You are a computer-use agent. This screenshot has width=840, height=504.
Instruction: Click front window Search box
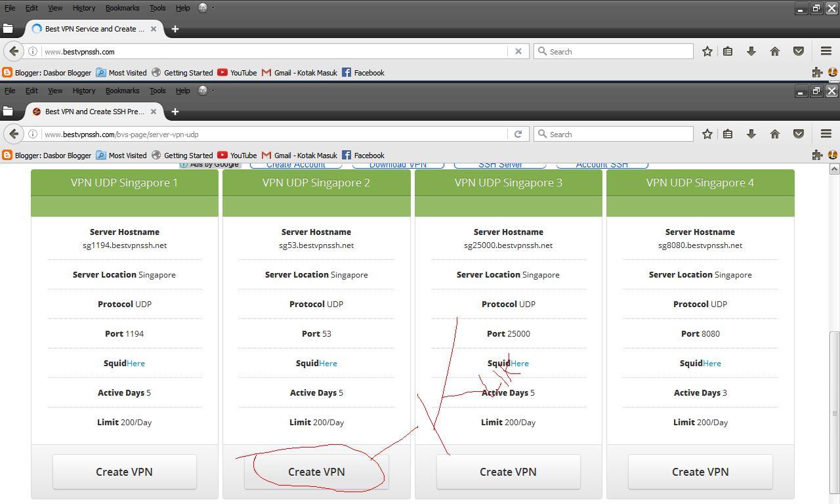click(614, 134)
